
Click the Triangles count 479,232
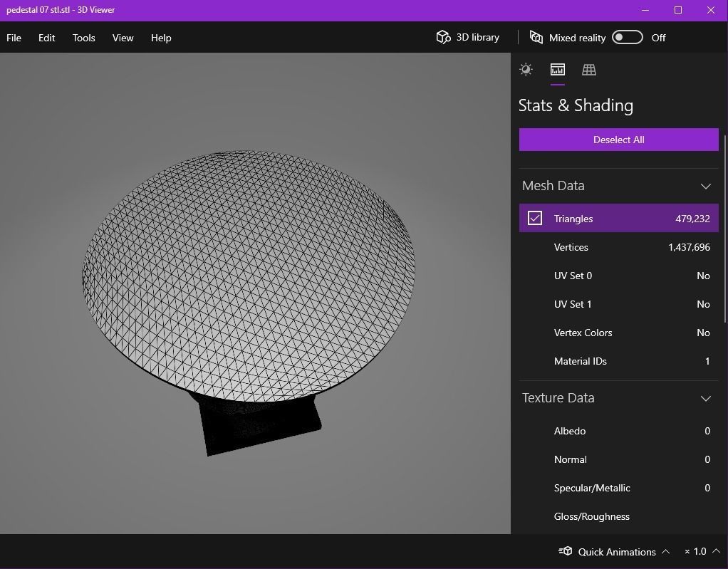(692, 219)
